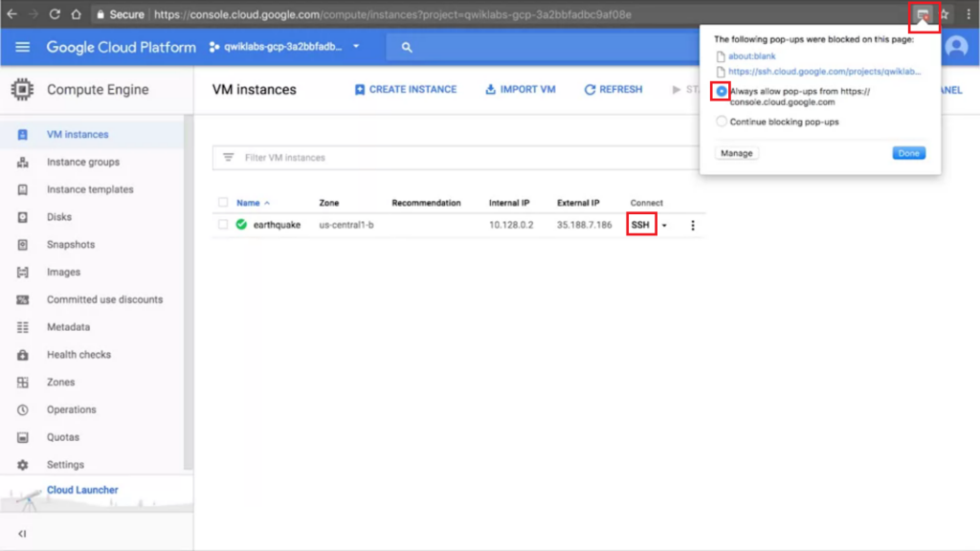Viewport: 980px width, 551px height.
Task: Open the project selector dropdown
Action: 284,47
